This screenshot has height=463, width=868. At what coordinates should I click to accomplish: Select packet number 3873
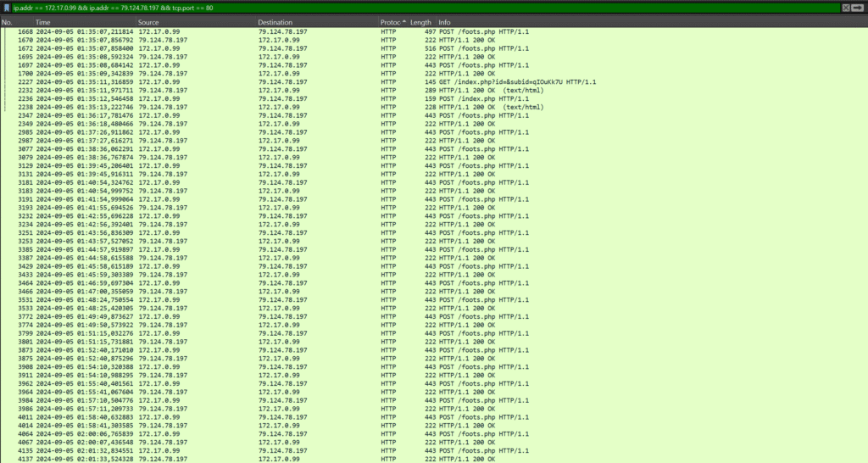(434, 350)
